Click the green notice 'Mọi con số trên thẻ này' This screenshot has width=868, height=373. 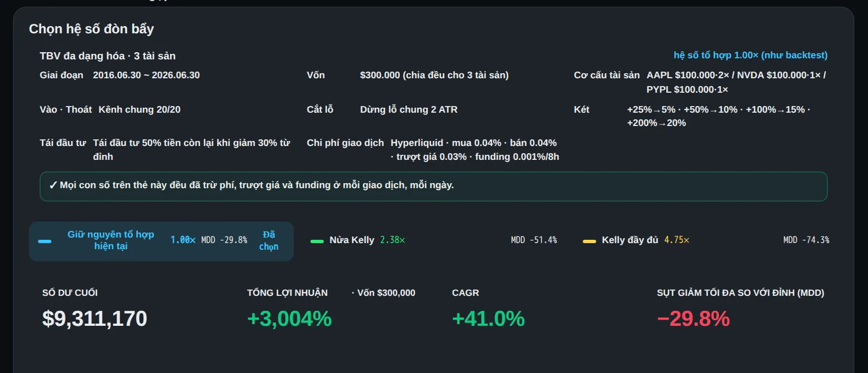click(x=434, y=186)
